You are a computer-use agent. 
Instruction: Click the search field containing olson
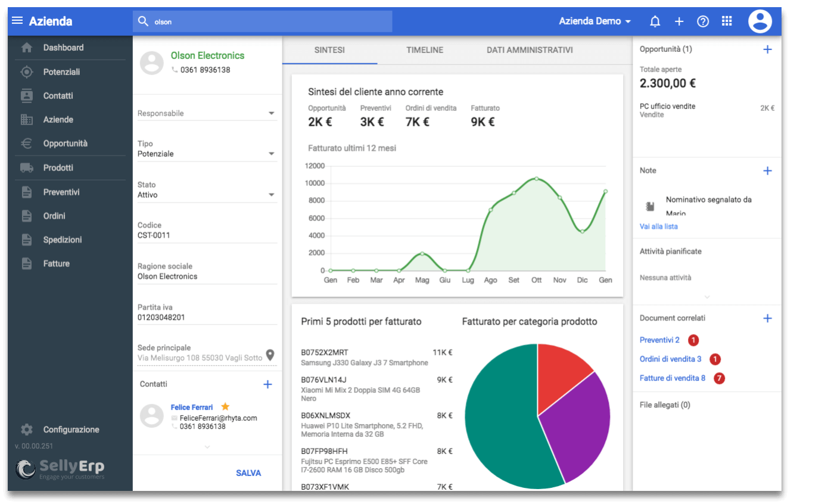[263, 21]
